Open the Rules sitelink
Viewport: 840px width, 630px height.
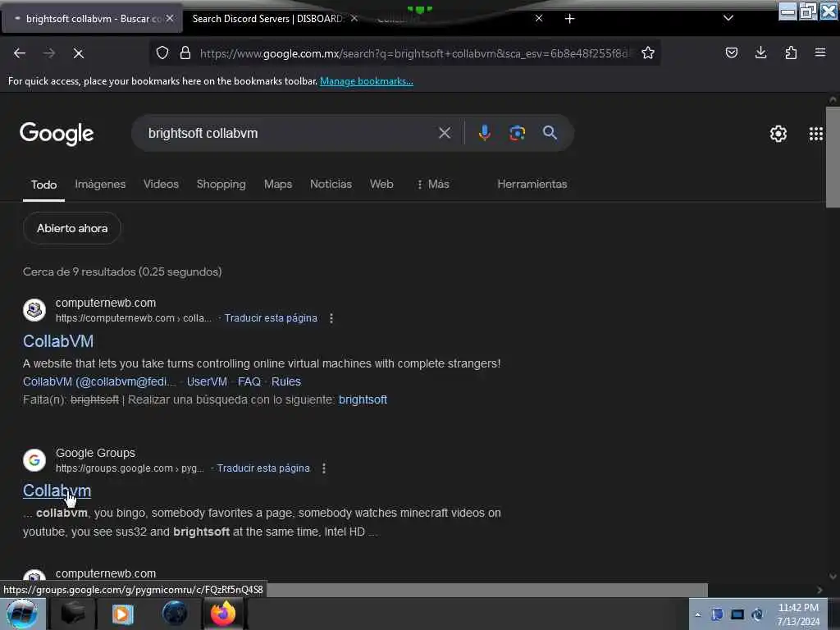[286, 381]
